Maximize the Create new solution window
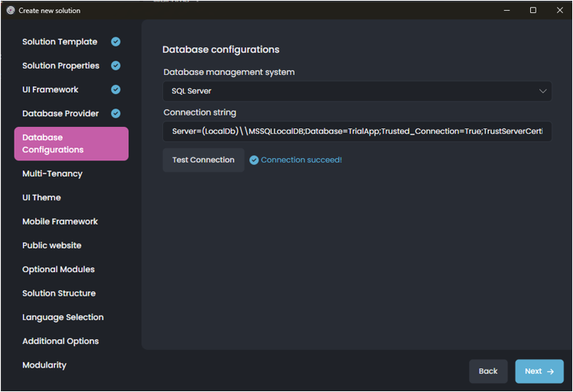This screenshot has width=573, height=392. point(533,11)
